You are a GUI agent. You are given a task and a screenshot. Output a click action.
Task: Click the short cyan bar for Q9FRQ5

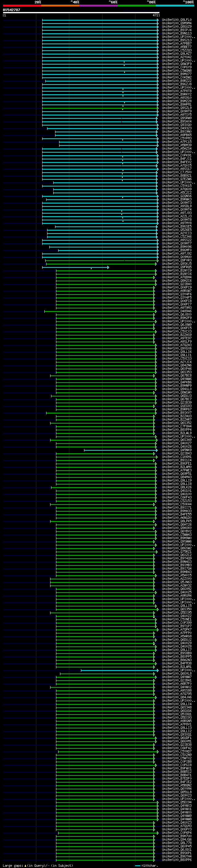[x=75, y=267]
